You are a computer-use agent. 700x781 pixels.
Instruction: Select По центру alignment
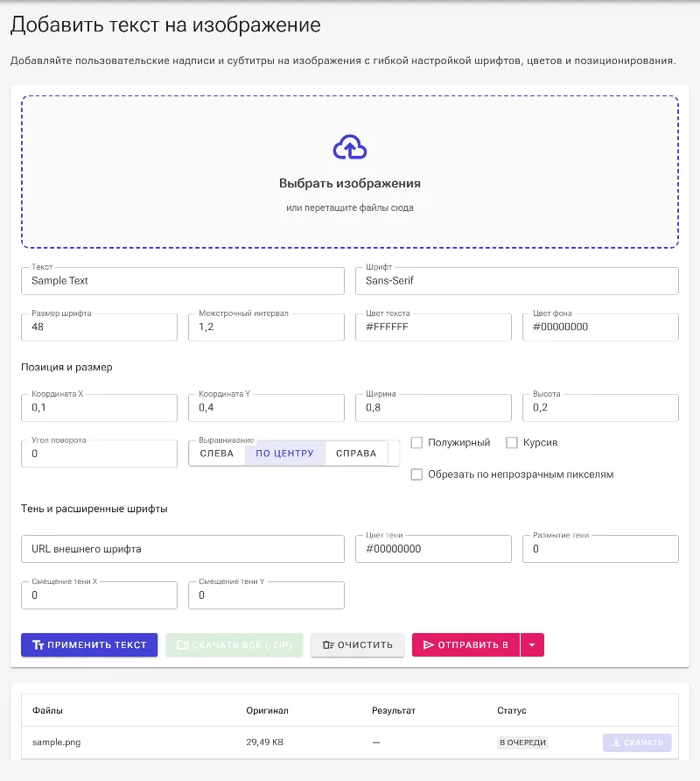pos(284,454)
